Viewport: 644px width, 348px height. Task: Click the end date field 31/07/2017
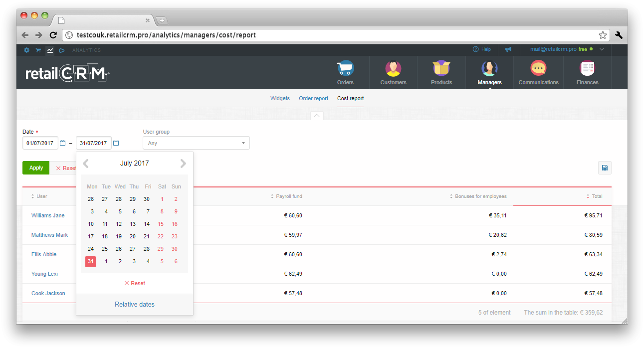point(94,143)
